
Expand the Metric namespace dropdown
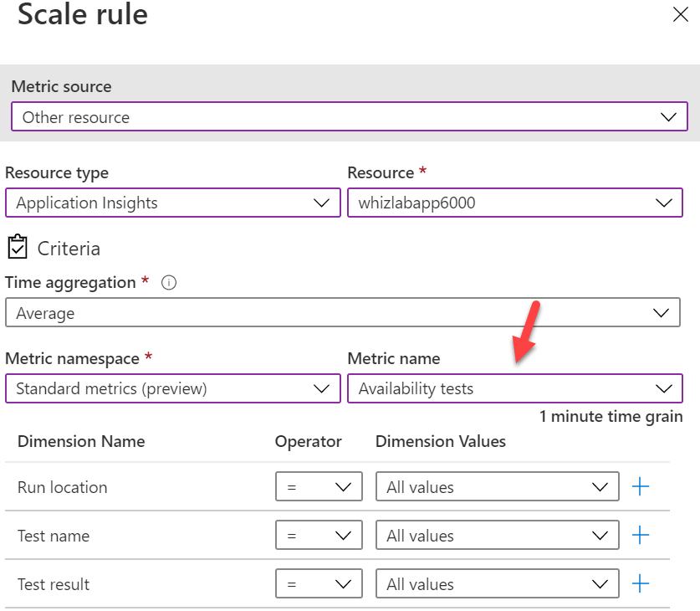[x=172, y=388]
